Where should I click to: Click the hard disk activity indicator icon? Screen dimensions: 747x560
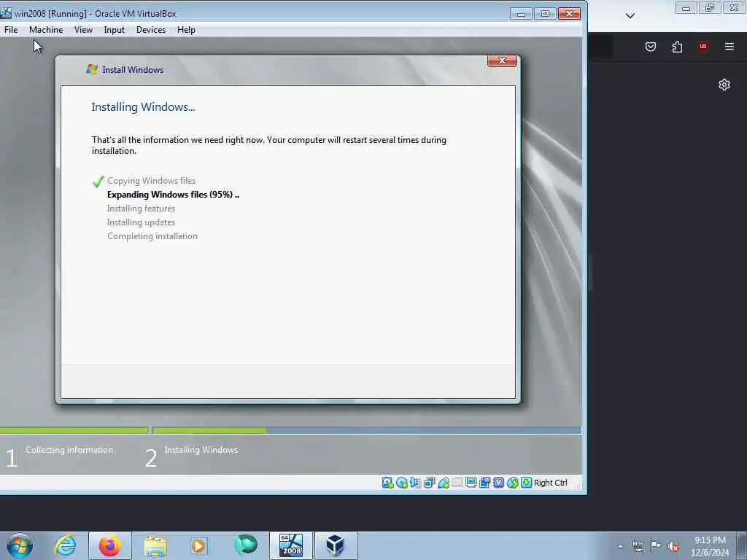[x=388, y=483]
